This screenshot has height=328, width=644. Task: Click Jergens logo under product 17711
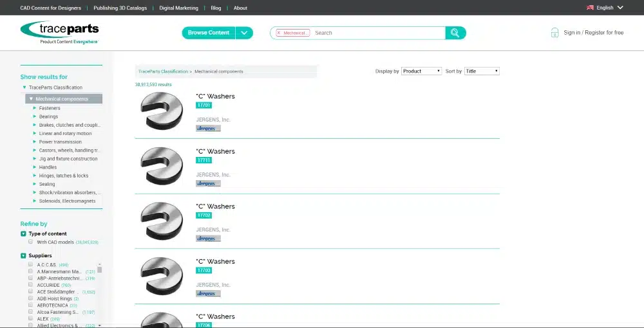pos(208,183)
